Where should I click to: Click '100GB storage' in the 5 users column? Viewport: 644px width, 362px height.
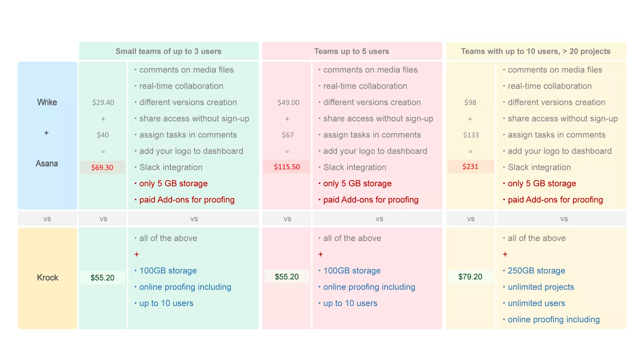[x=352, y=270]
